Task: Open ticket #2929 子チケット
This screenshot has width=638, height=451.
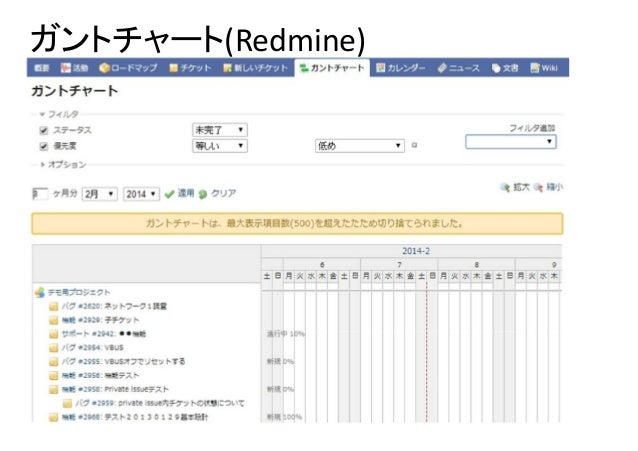Action: click(100, 320)
